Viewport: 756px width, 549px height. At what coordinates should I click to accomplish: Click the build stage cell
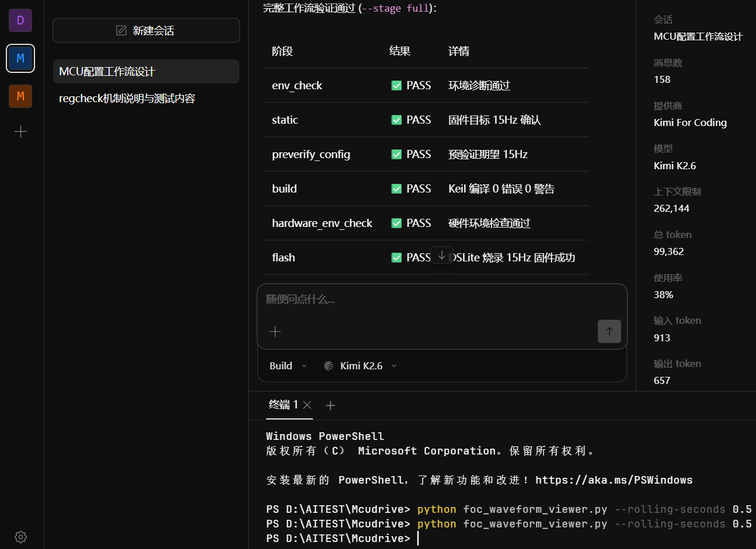(284, 189)
